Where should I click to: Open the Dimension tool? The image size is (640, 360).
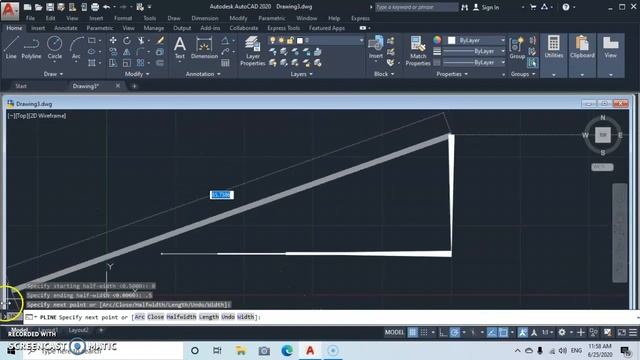(204, 48)
